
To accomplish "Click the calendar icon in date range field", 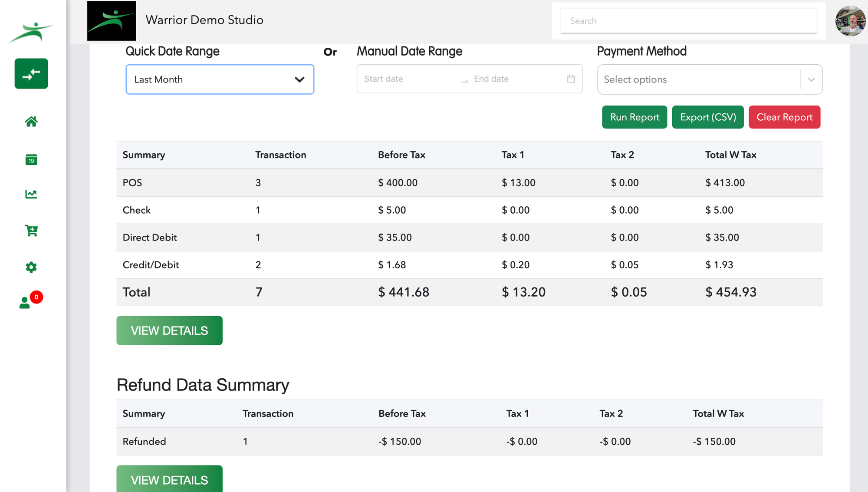I will 571,79.
